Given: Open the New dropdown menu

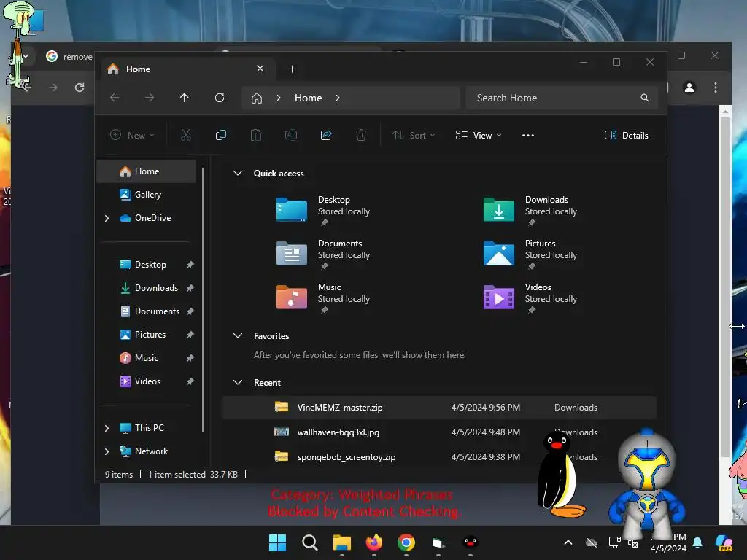Looking at the screenshot, I should click(132, 135).
